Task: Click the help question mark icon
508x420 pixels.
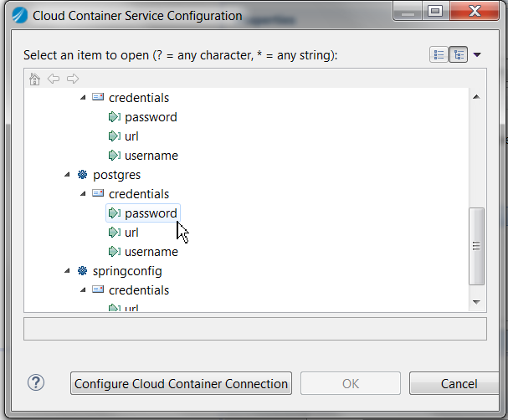Action: (36, 383)
